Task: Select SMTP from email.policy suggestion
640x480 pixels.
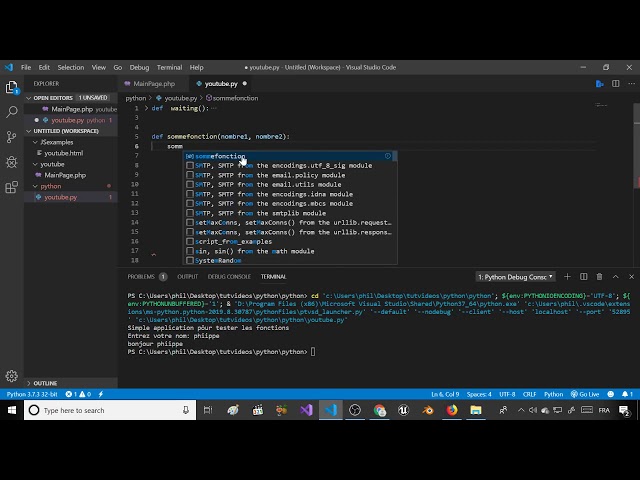Action: tap(290, 175)
